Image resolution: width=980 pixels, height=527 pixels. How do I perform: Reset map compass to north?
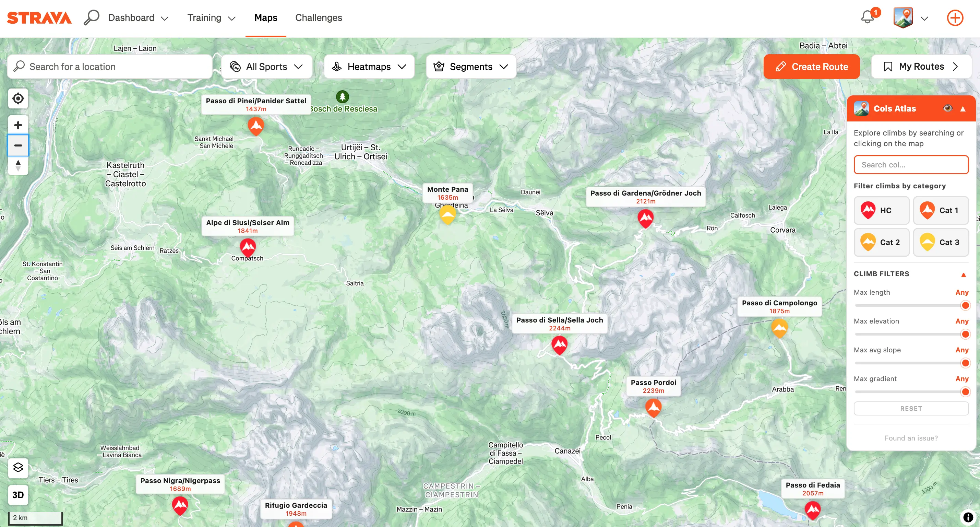18,166
